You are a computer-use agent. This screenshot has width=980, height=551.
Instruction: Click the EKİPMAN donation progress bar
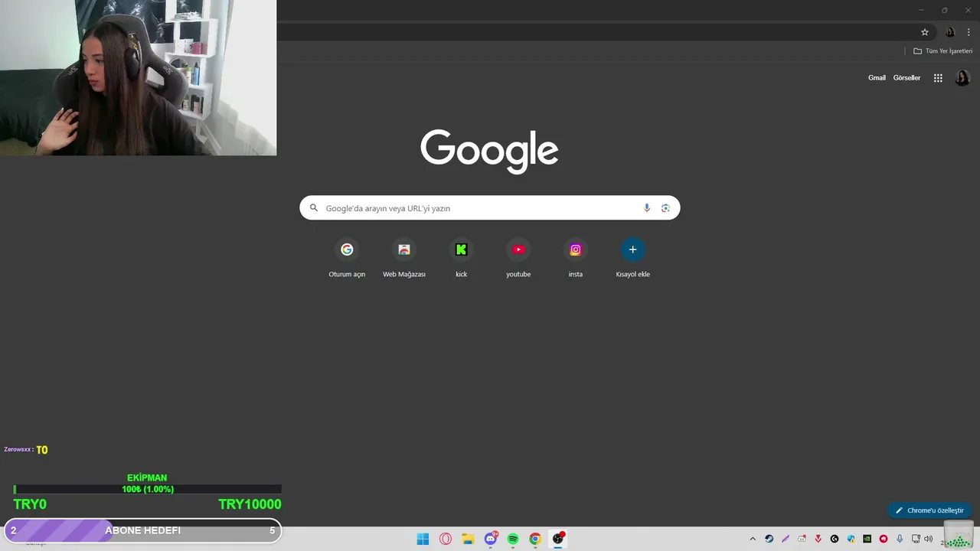click(148, 489)
